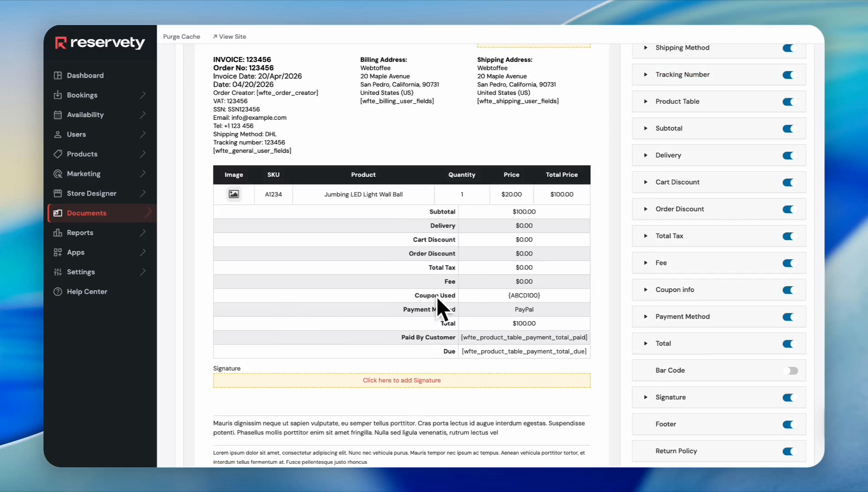This screenshot has height=492, width=868.
Task: Click the product image placeholder icon
Action: coord(234,195)
